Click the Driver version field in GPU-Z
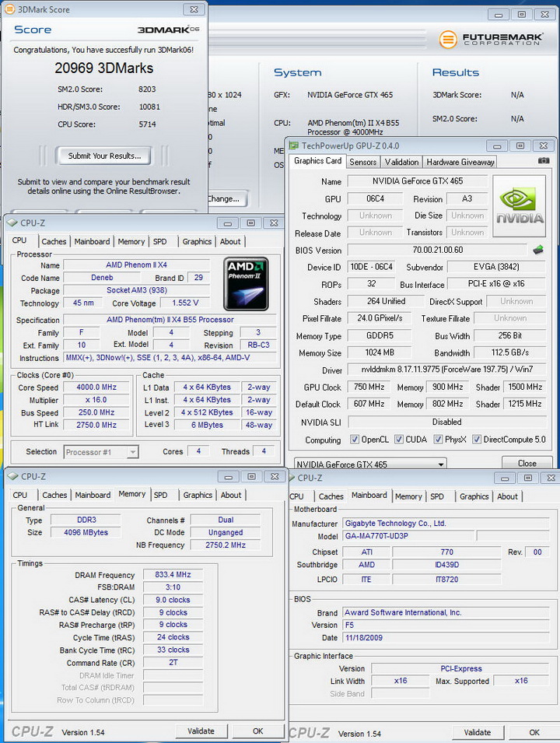Image resolution: width=560 pixels, height=743 pixels. [x=446, y=369]
